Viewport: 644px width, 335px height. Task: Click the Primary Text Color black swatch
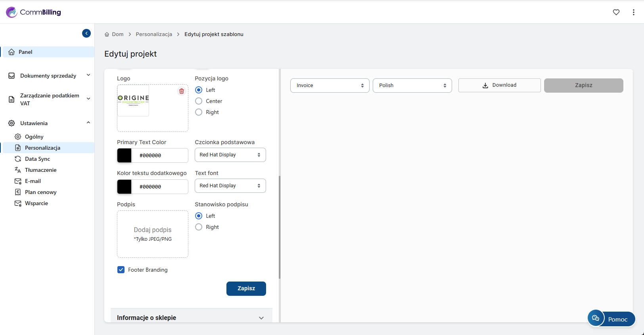click(125, 156)
